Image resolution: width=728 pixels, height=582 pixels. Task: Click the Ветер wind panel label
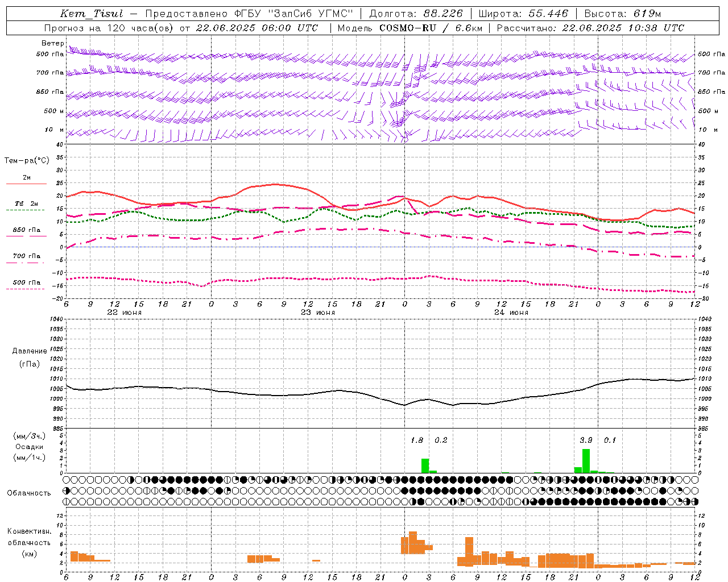click(x=52, y=43)
